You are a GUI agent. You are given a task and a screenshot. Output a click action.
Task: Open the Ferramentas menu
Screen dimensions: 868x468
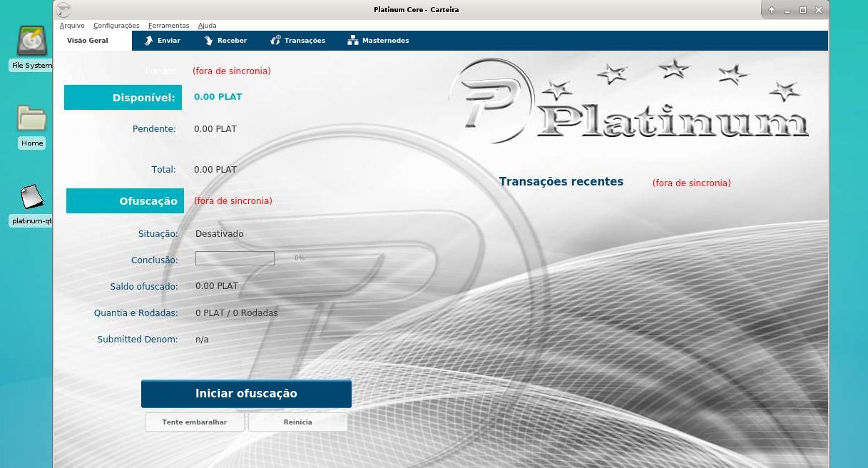[168, 26]
